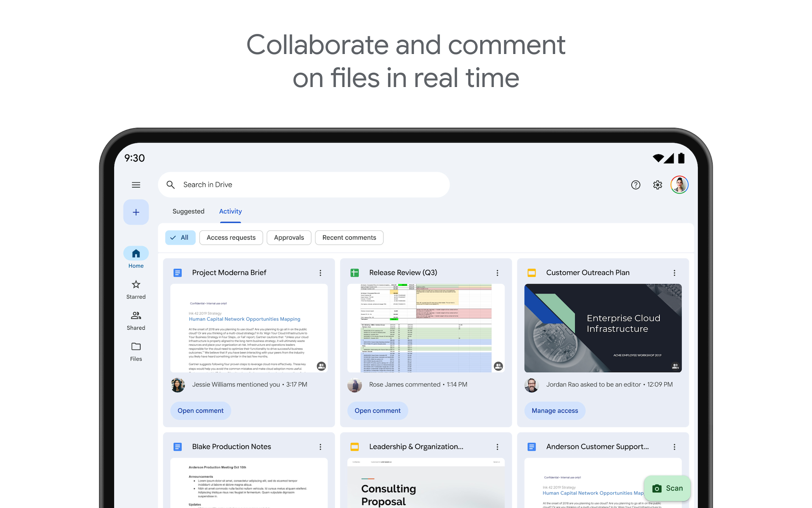Toggle the Recent comments filter
This screenshot has height=508, width=812.
pos(349,237)
